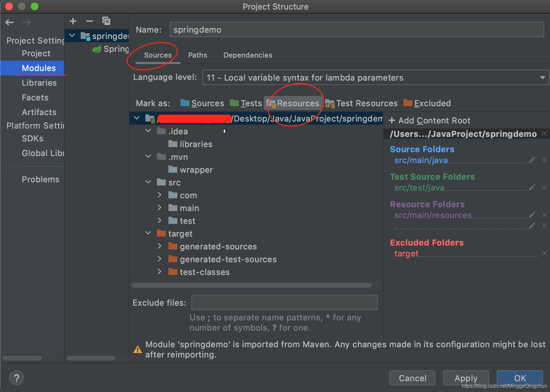Edit src/main/java source folder properties
The image size is (550, 392).
tap(532, 160)
